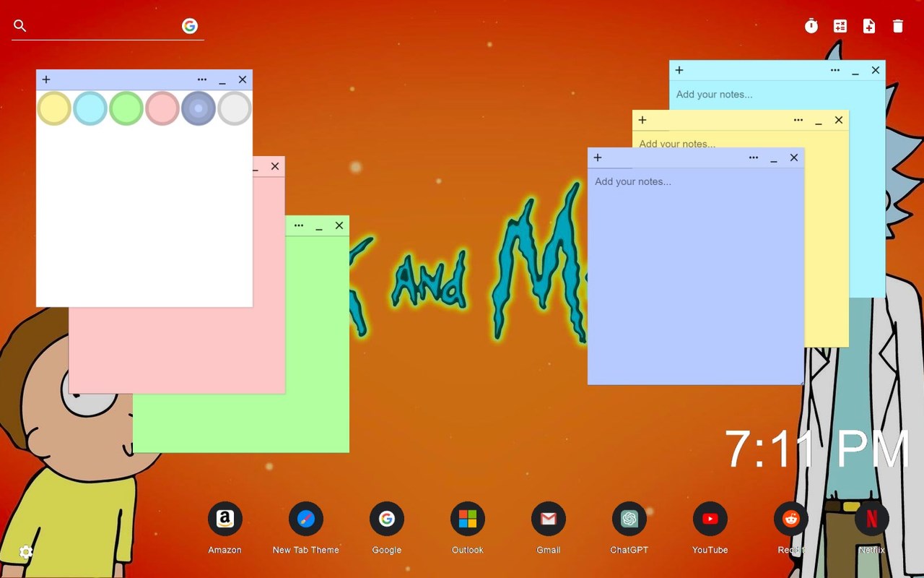Screen dimensions: 924x578
Task: Pick the gray color swatch
Action: (x=235, y=108)
